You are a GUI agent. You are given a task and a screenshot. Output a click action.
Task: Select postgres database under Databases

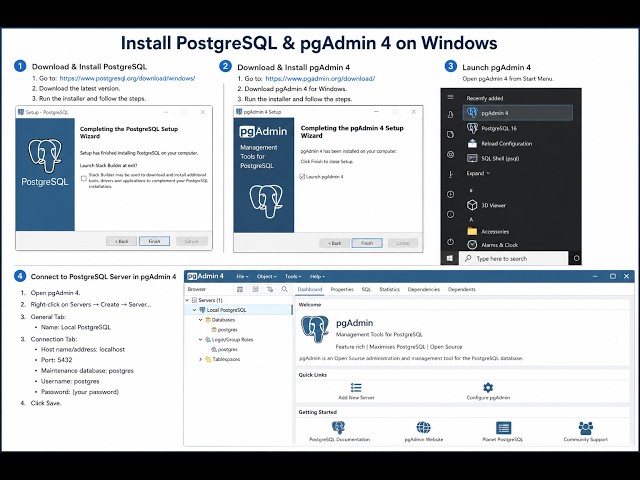[x=224, y=329]
